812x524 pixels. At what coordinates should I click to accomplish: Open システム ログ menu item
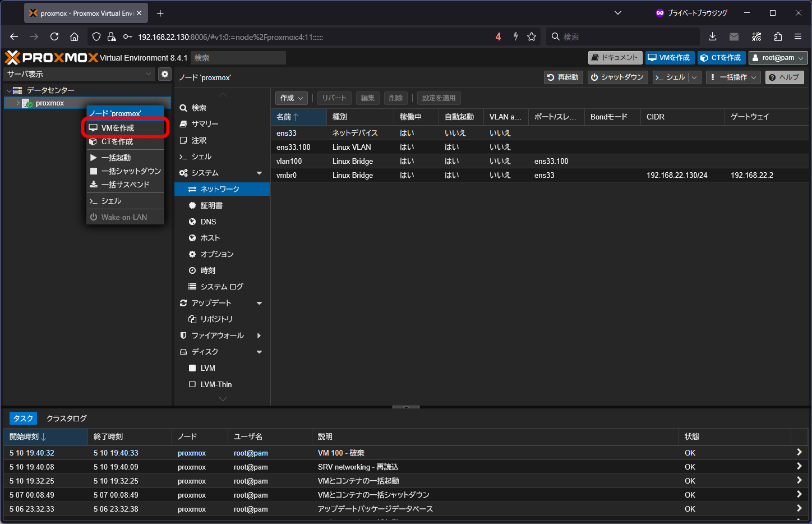(222, 287)
